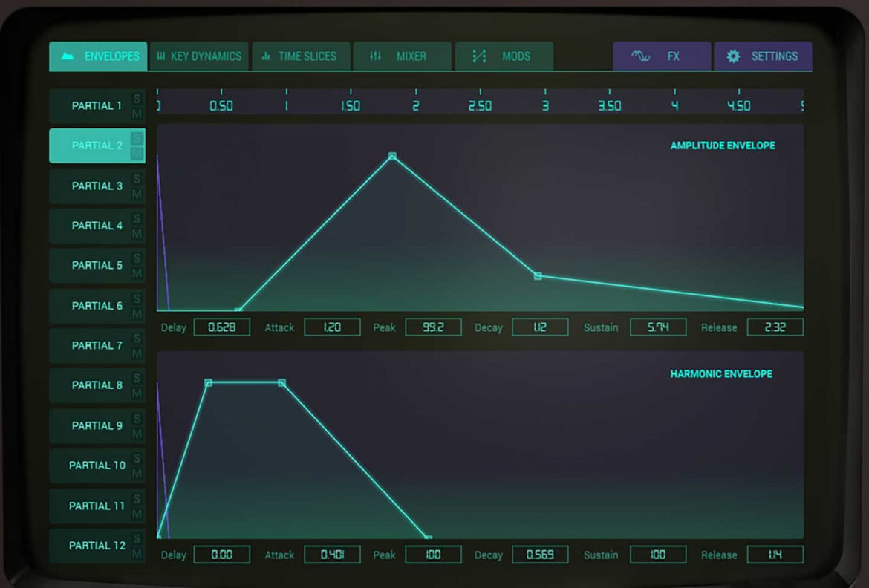The width and height of the screenshot is (869, 588).
Task: Select Partial 6
Action: pyautogui.click(x=97, y=306)
